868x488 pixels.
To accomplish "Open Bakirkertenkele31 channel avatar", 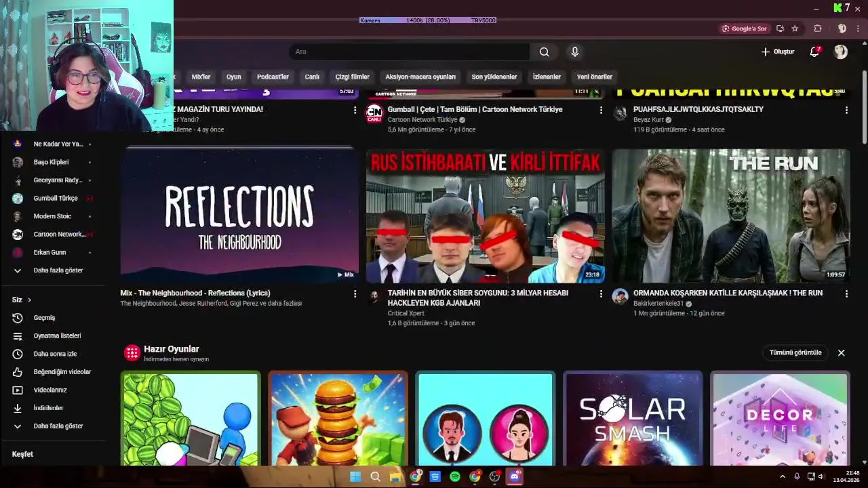I will (620, 297).
